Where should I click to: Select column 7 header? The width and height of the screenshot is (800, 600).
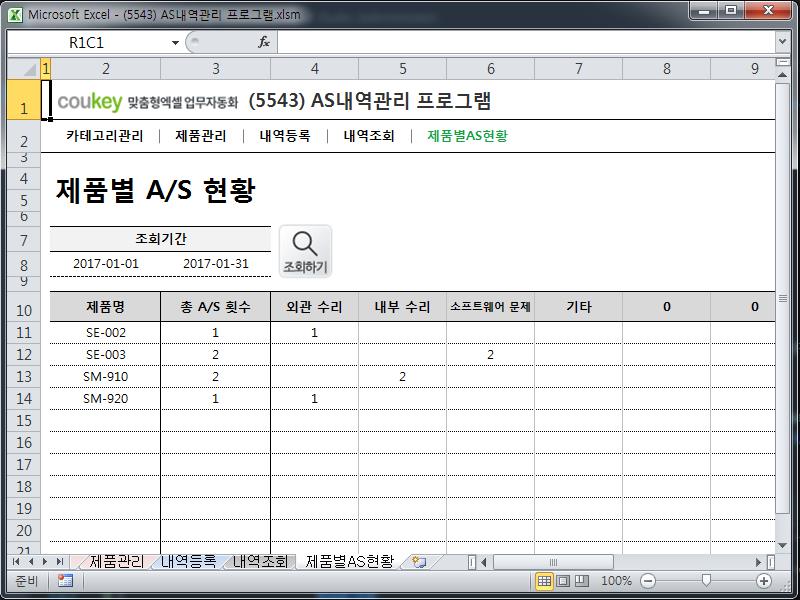coord(579,68)
